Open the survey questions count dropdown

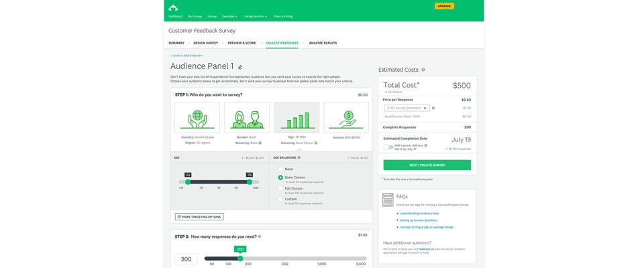point(407,108)
